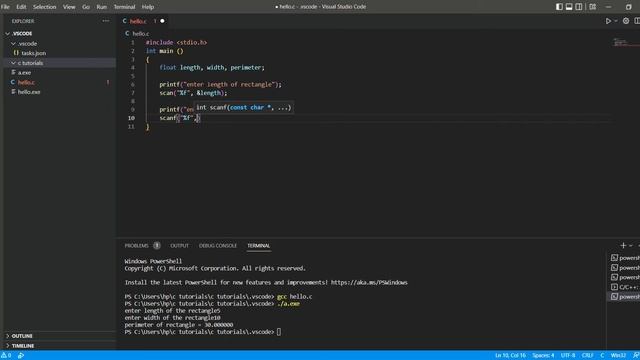
Task: Click the problem badge on hello.c in the Explorer
Action: click(x=108, y=82)
